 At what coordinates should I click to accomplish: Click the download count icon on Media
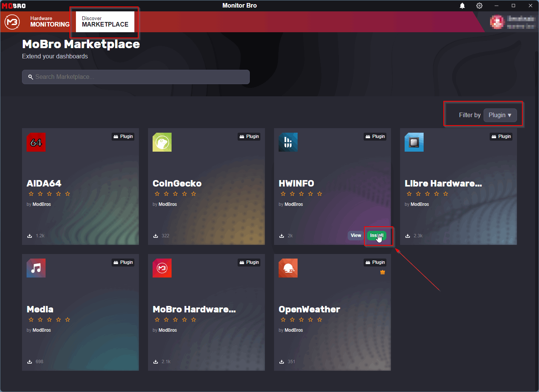[30, 362]
